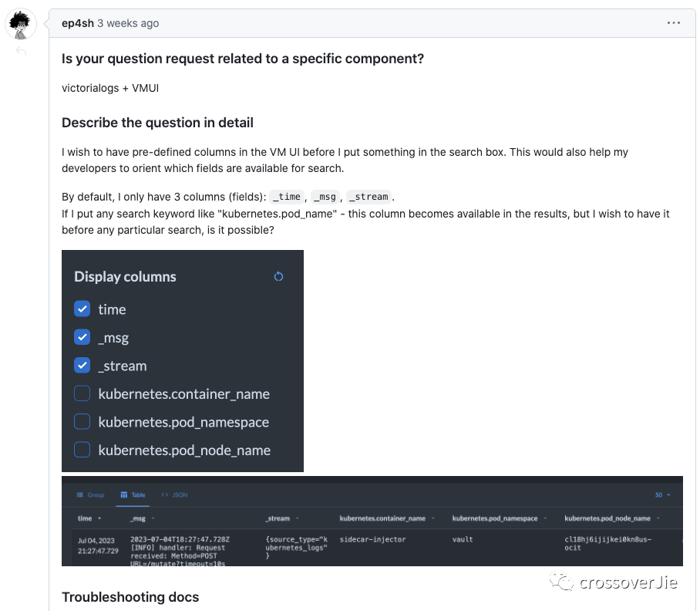
Task: Click the '3 weeks ago' timestamp link
Action: pyautogui.click(x=127, y=23)
